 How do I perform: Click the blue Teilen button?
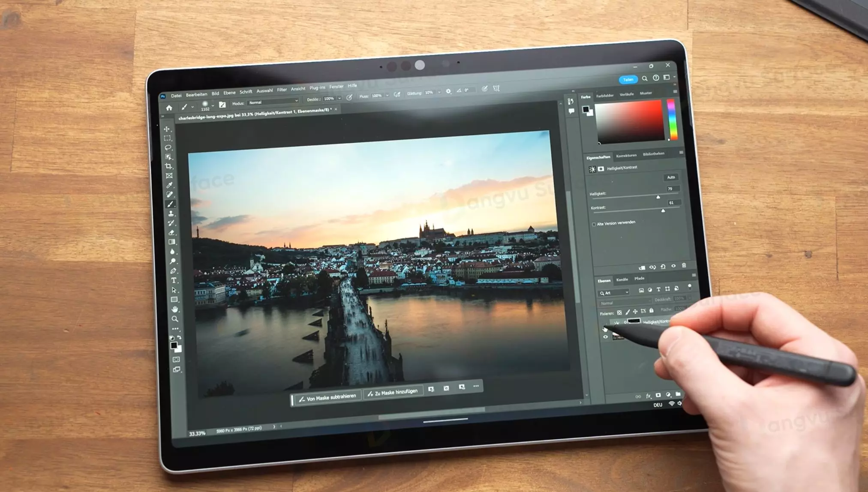[x=628, y=79]
